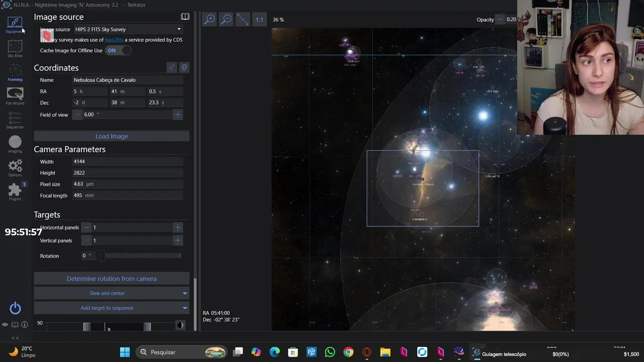644x362 pixels.
Task: Increase Vertical panels count
Action: click(178, 240)
